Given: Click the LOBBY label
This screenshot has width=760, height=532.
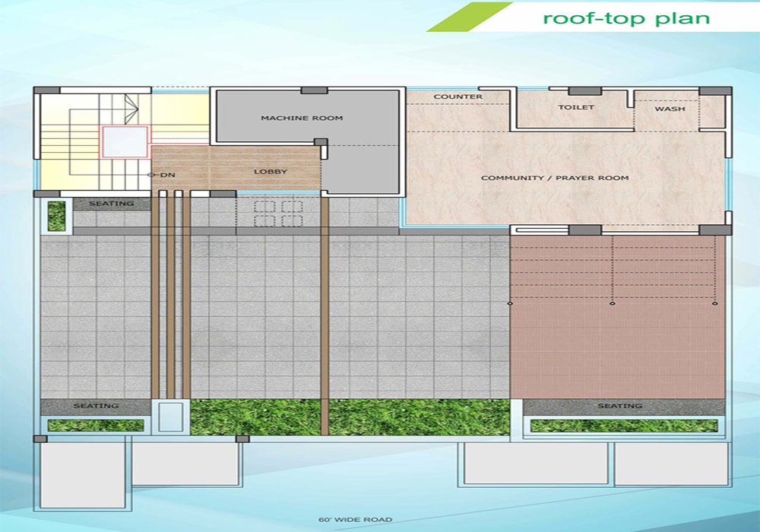Looking at the screenshot, I should (271, 172).
